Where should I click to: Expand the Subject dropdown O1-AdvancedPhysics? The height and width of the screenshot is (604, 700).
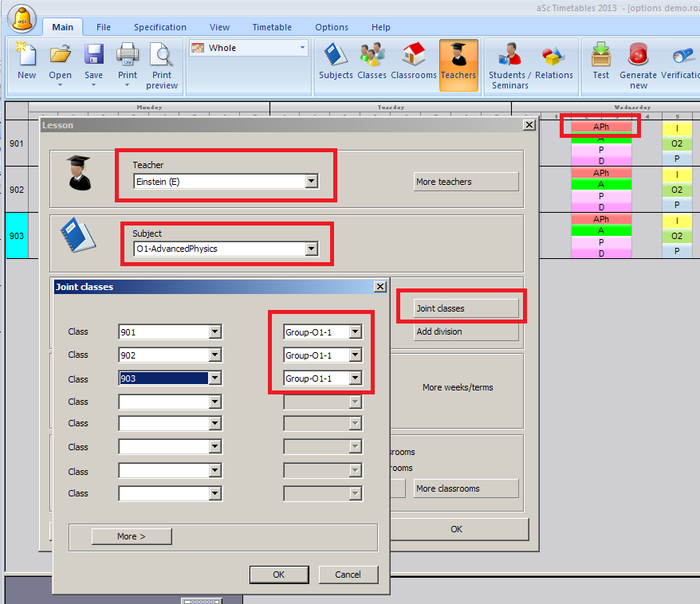point(311,249)
